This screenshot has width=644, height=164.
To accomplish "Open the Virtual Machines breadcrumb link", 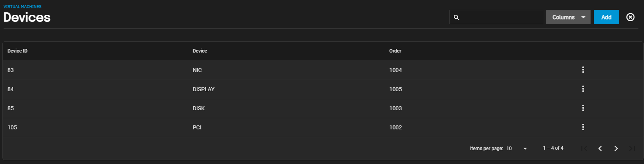I will coord(22,7).
